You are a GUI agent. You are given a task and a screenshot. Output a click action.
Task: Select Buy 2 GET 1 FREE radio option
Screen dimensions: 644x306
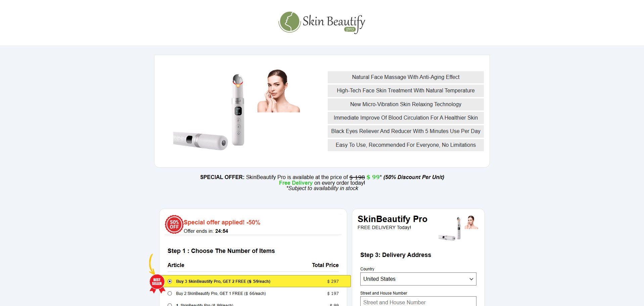point(170,294)
